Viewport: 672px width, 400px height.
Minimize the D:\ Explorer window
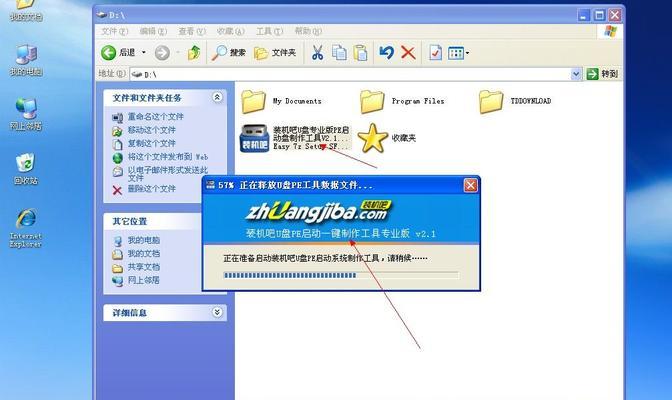click(x=583, y=16)
